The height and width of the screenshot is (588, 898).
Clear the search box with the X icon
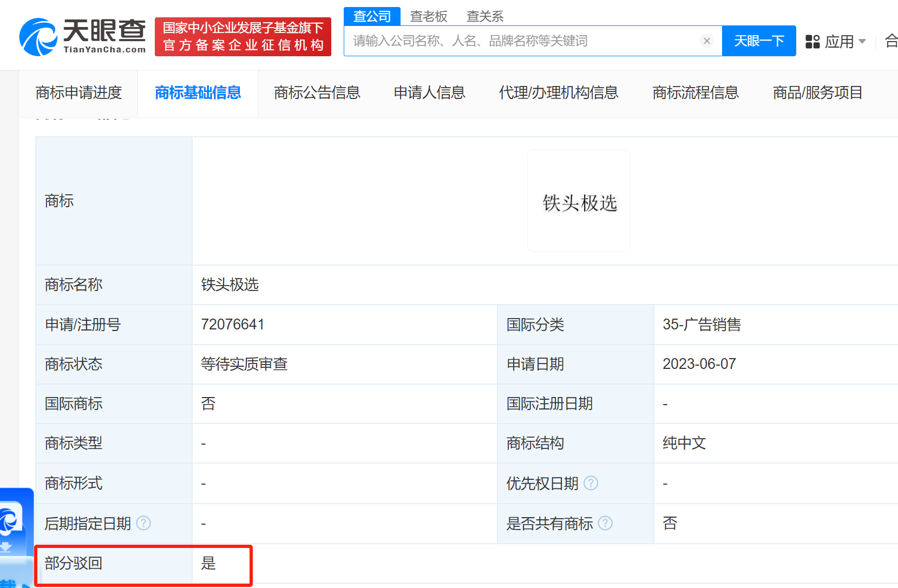click(706, 41)
